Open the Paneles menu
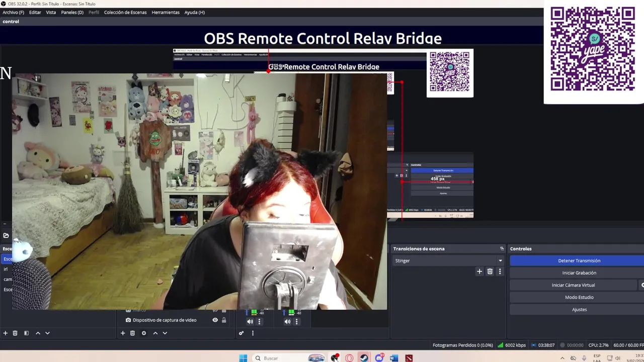The image size is (644, 362). pyautogui.click(x=72, y=12)
